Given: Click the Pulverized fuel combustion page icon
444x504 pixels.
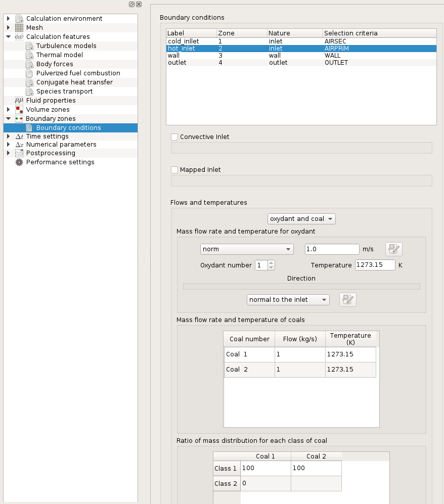Looking at the screenshot, I should [29, 73].
